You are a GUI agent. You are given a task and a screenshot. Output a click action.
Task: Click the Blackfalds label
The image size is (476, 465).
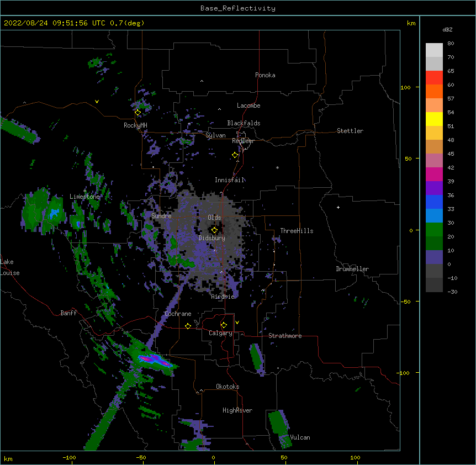tap(244, 123)
